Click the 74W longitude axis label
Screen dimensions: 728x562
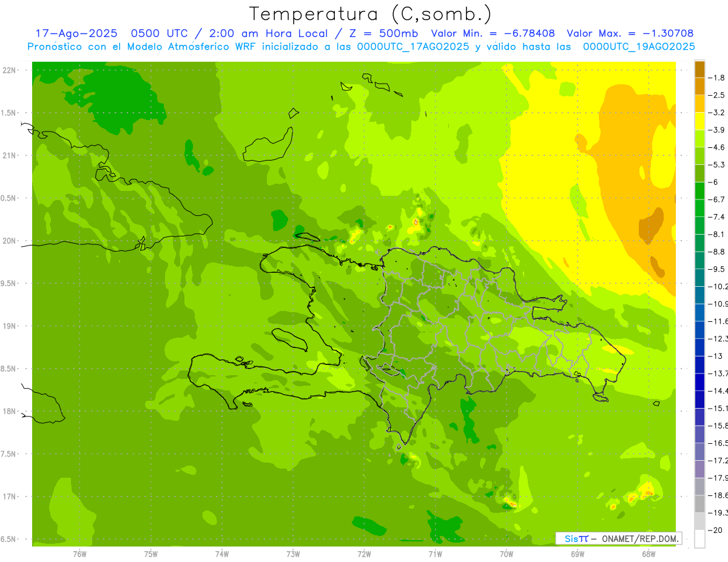(x=222, y=554)
